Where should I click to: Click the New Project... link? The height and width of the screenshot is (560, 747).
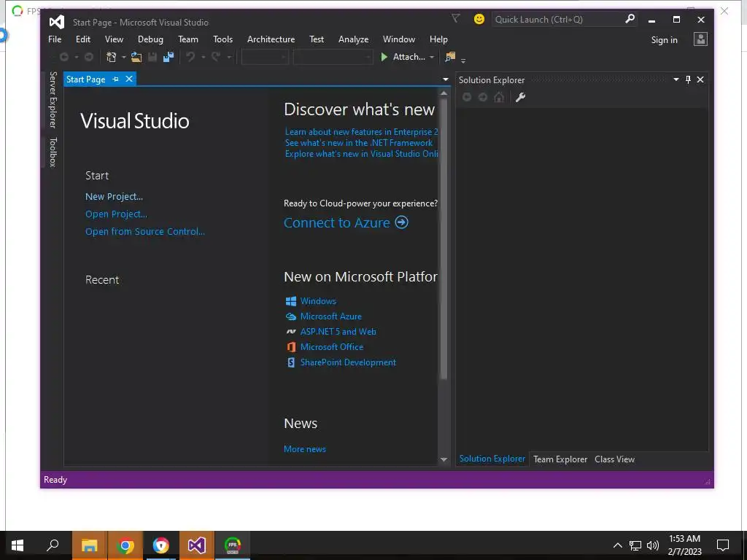(x=114, y=197)
